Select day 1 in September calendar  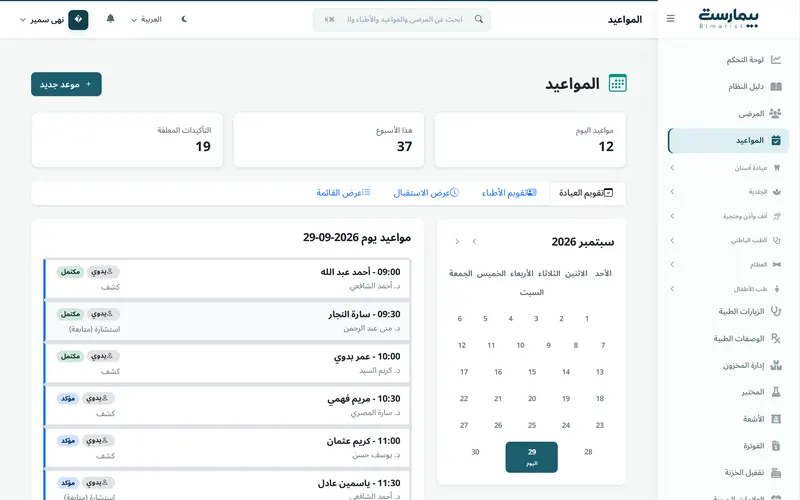pyautogui.click(x=587, y=319)
